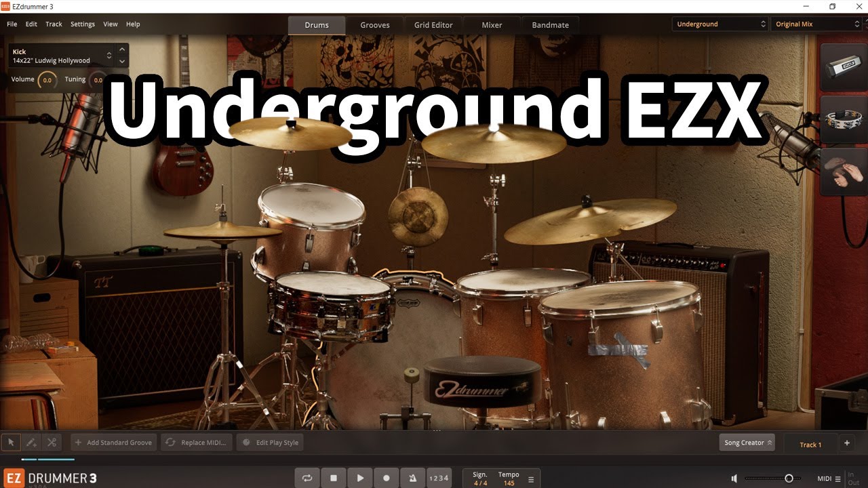Viewport: 868px width, 488px height.
Task: Click Edit Play Style button
Action: (x=271, y=443)
